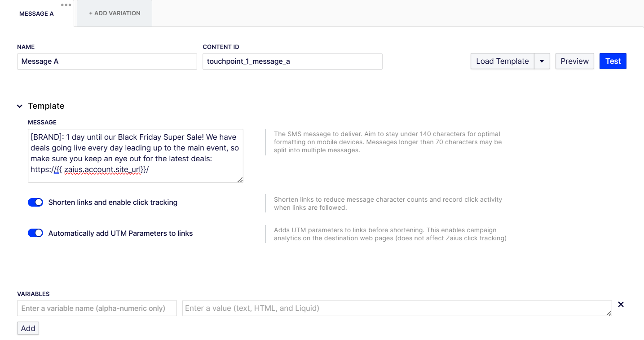Screen dimensions: 644x340
Task: Send a Test message
Action: (613, 61)
